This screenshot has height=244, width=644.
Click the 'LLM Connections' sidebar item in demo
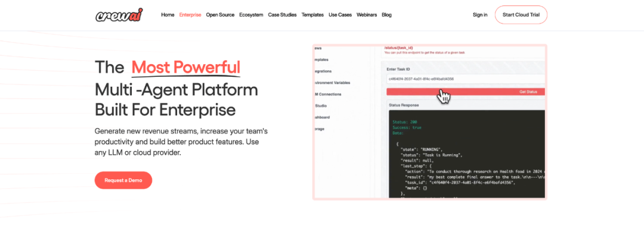[328, 94]
